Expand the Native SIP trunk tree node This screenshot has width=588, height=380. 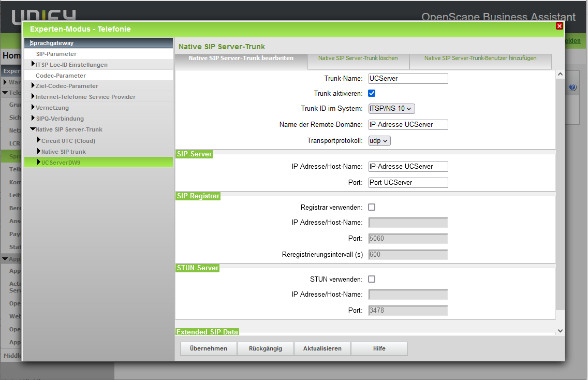38,151
